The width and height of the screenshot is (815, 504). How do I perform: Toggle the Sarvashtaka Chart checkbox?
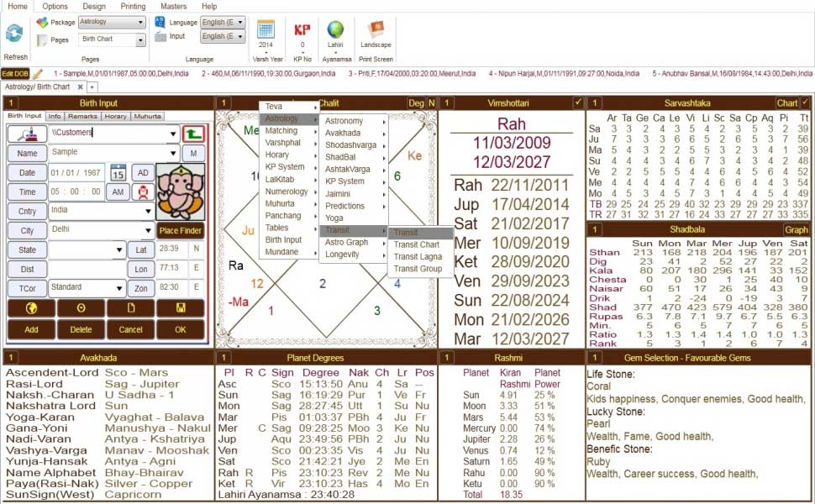805,102
